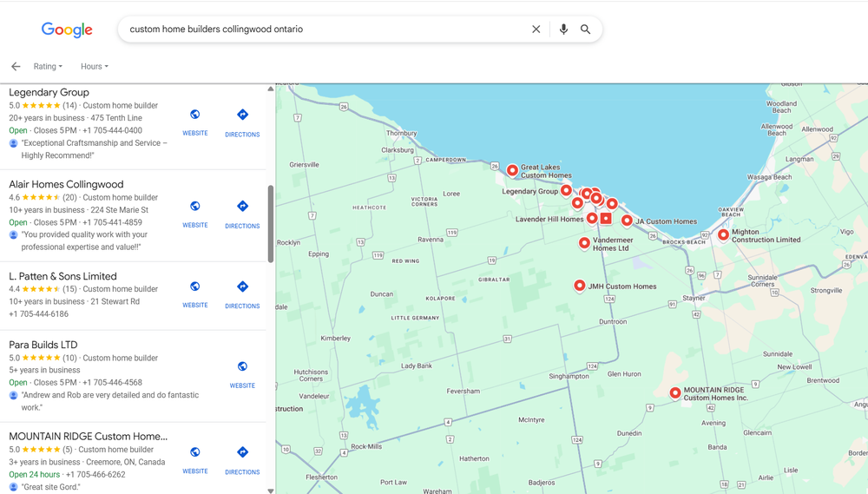The width and height of the screenshot is (868, 494).
Task: Select the Great Lakes Custom Homes map pin
Action: tap(513, 170)
